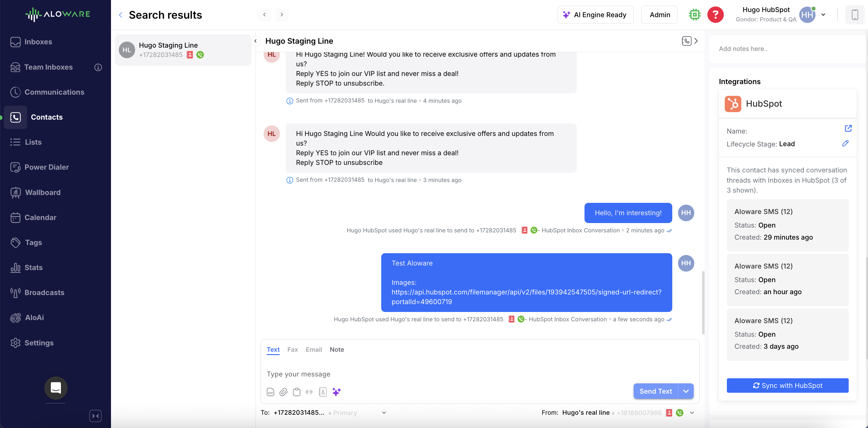Open Aloware SMS thread created 3 days ago
Screen dimensions: 868x428
click(787, 334)
